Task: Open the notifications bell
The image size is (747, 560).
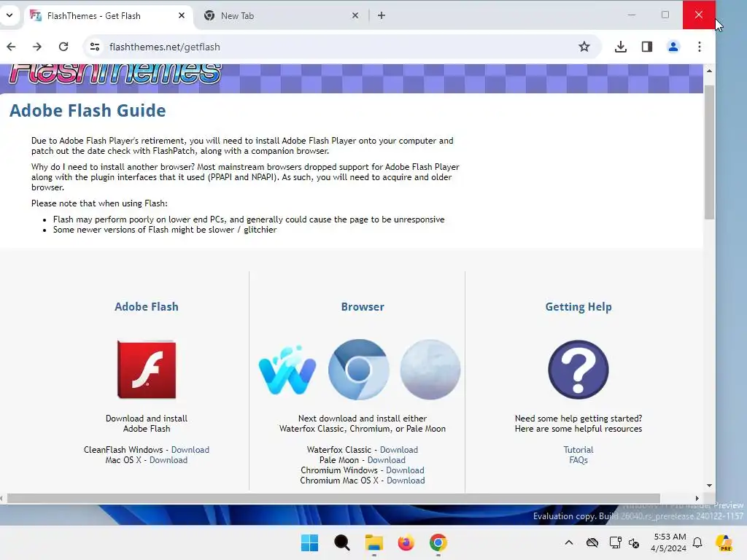Action: [x=697, y=542]
